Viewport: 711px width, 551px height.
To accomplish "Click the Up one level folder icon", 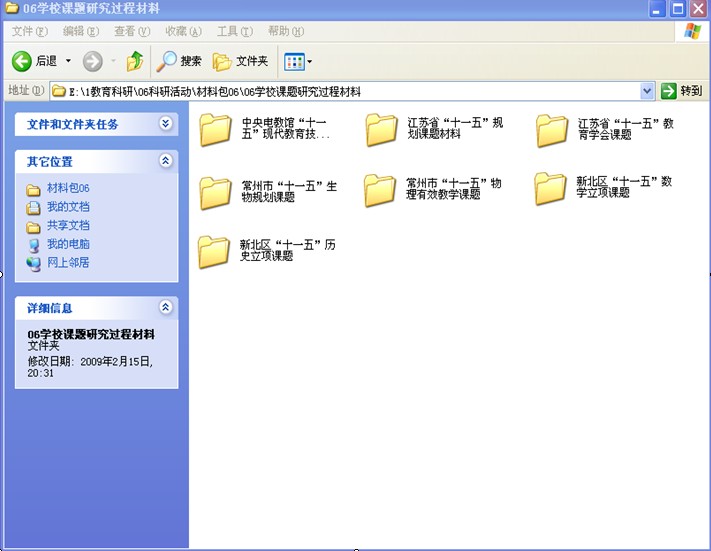I will pyautogui.click(x=135, y=61).
